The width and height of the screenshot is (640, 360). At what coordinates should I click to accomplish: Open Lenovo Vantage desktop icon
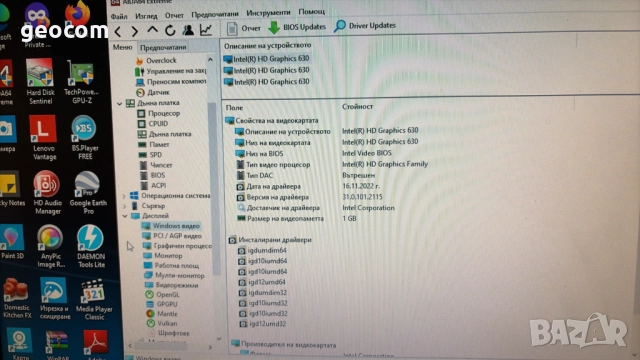43,138
